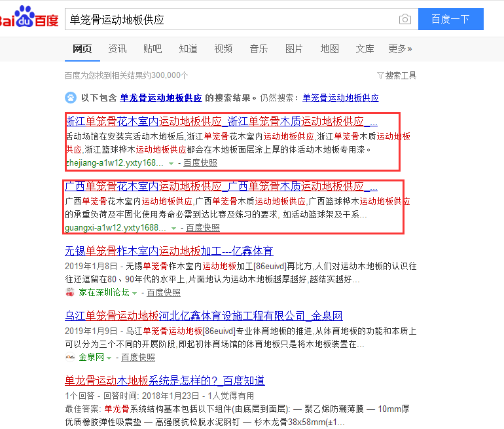The height and width of the screenshot is (429, 504).
Task: Expand dropdown arrow after zhejiang-a1w12 URL
Action: coord(171,163)
